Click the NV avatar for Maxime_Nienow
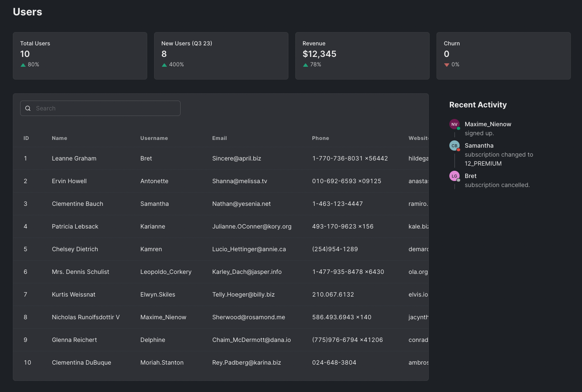The image size is (582, 392). pos(454,124)
